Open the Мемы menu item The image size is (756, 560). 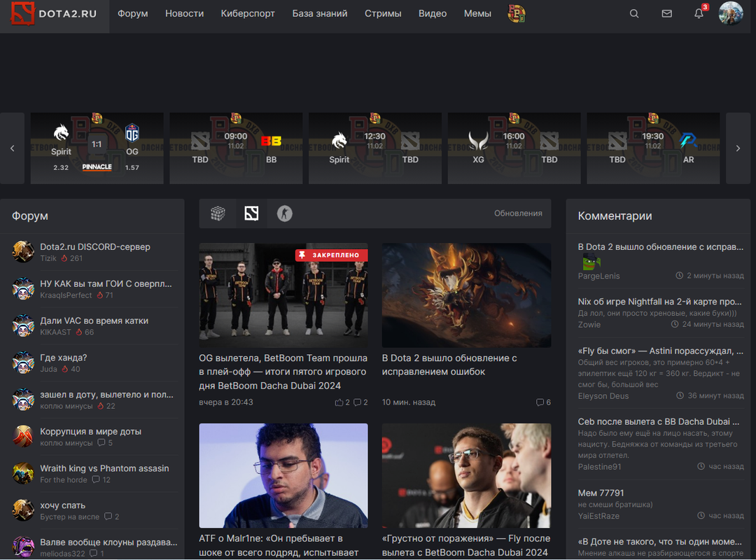click(x=477, y=13)
